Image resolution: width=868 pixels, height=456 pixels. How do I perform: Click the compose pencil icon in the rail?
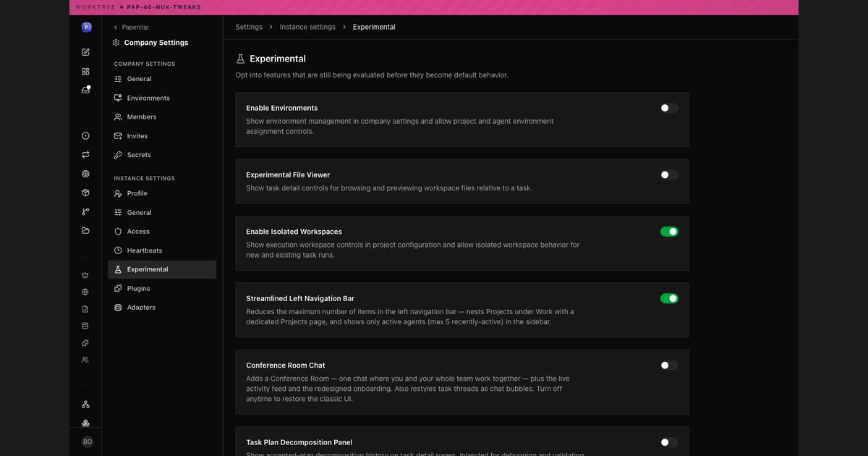(x=85, y=52)
